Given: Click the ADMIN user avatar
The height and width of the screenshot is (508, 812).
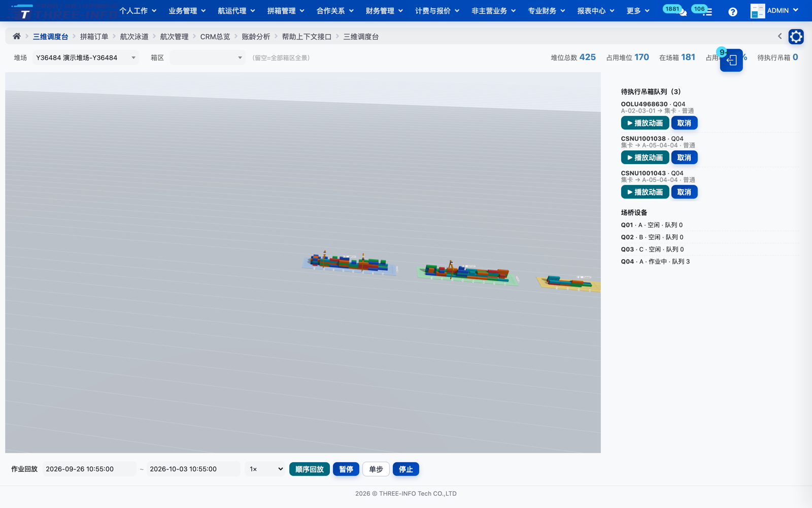Looking at the screenshot, I should [757, 11].
